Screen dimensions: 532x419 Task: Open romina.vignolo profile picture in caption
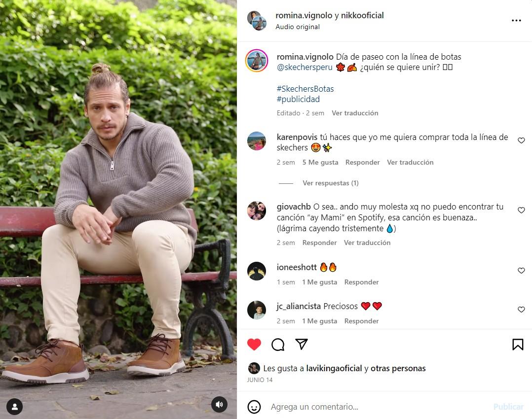pos(257,61)
